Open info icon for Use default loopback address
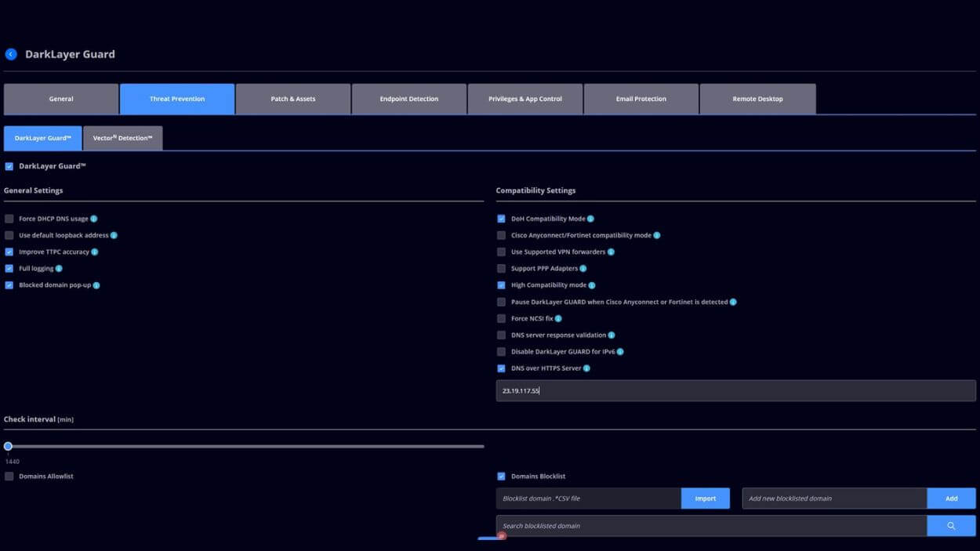Screen dimensions: 980x551 point(114,235)
